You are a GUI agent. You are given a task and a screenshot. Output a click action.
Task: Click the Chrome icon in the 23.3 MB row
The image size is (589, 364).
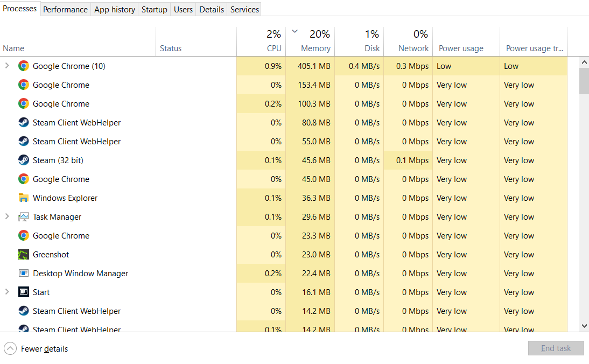24,235
